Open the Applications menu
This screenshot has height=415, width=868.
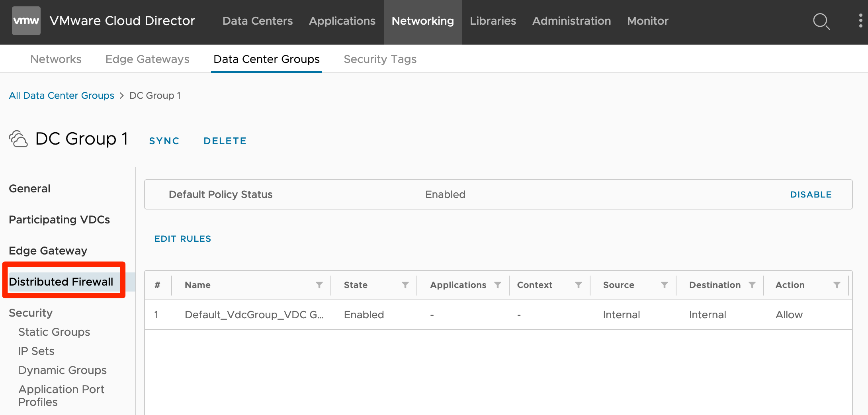tap(342, 21)
